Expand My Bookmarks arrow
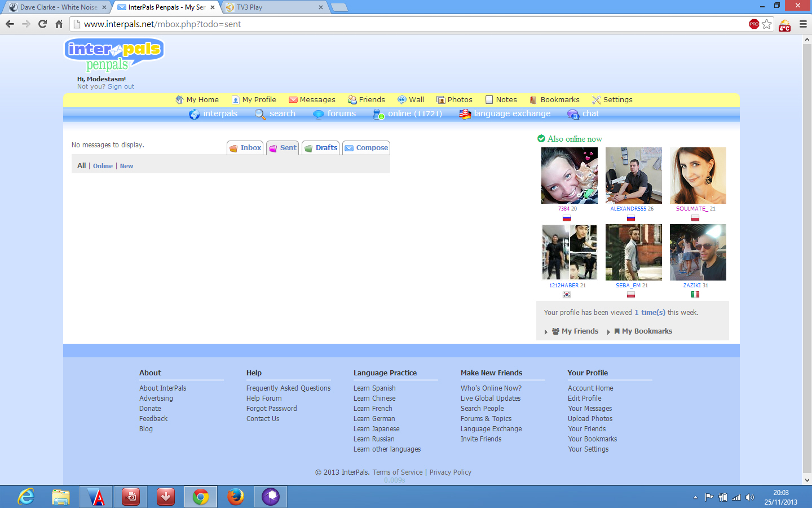This screenshot has width=812, height=508. tap(608, 332)
